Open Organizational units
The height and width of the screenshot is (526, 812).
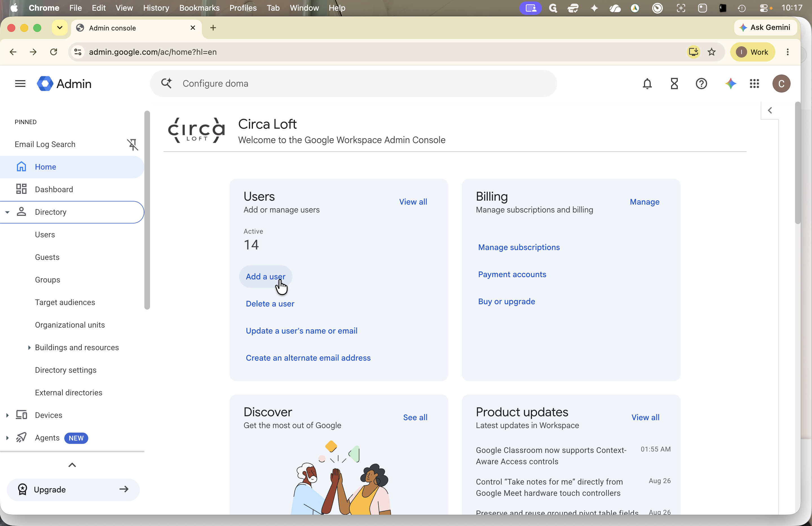[70, 325]
